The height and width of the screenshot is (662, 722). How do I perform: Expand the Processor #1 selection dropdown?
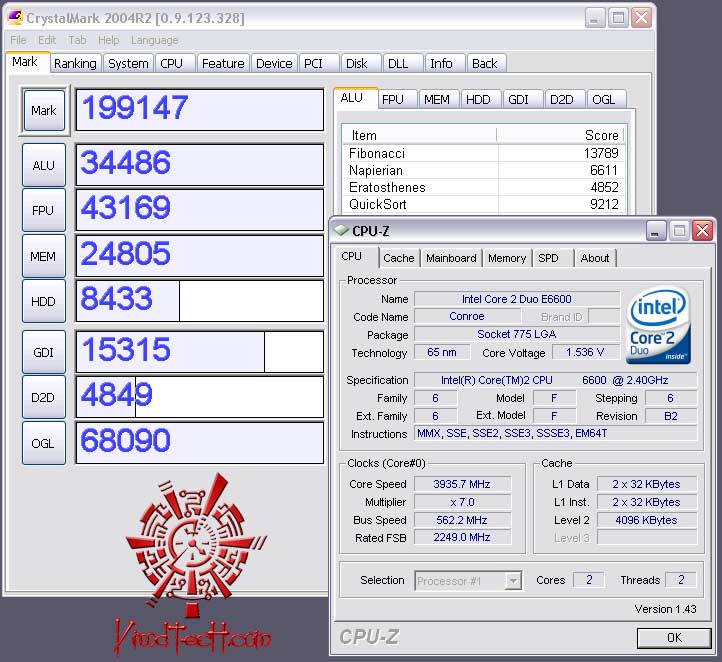coord(513,581)
